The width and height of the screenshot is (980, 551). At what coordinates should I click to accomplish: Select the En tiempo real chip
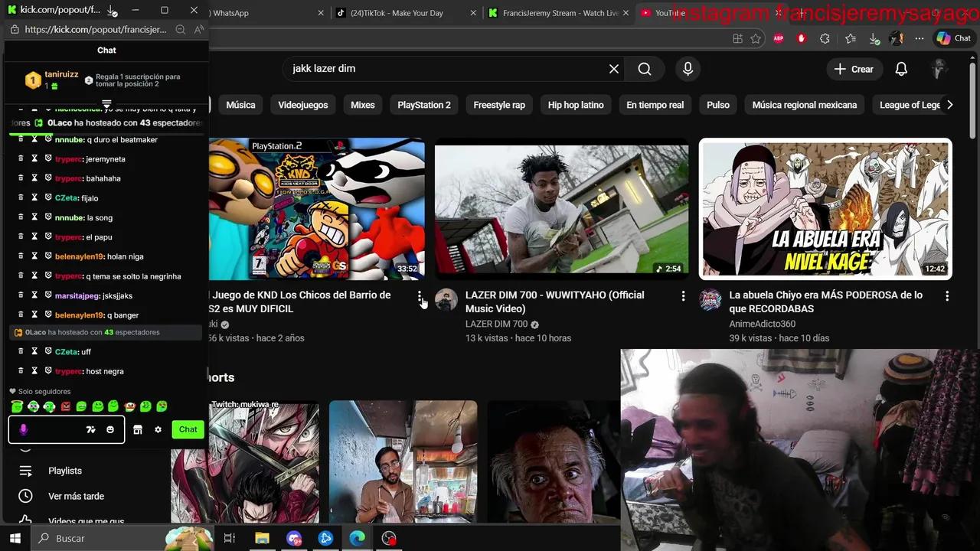655,105
